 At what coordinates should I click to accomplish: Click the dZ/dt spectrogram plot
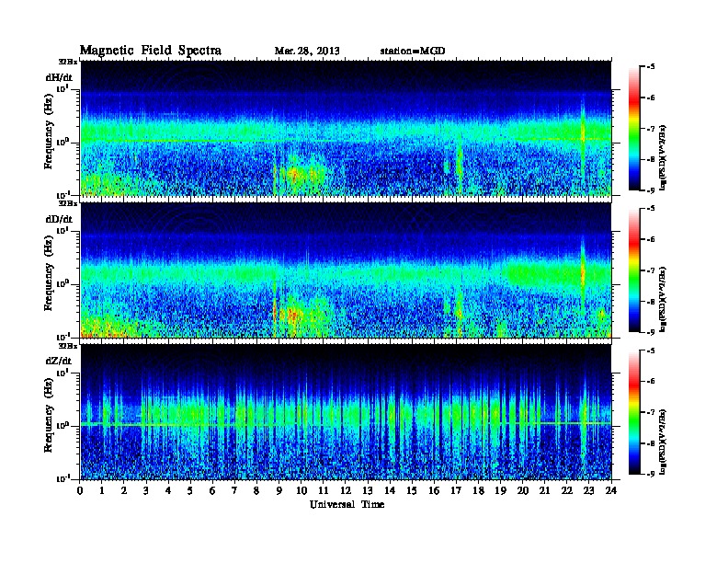(x=346, y=412)
